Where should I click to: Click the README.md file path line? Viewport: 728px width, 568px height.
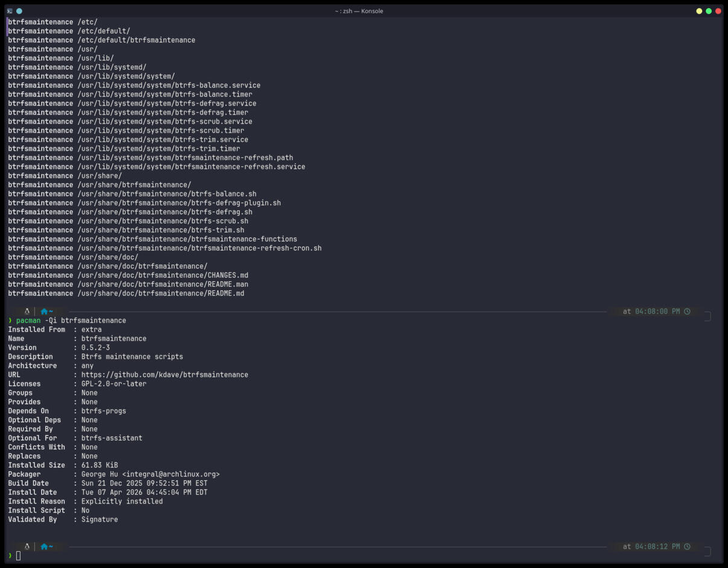(126, 293)
